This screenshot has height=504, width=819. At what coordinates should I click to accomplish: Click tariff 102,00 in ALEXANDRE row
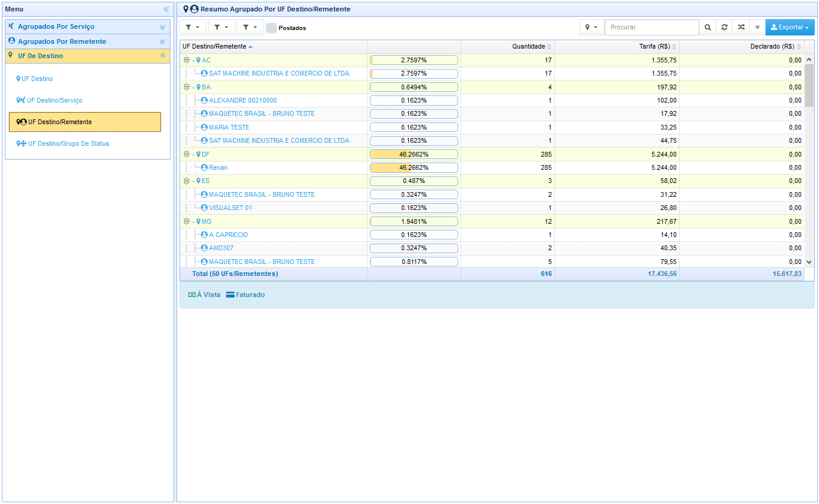pos(666,100)
